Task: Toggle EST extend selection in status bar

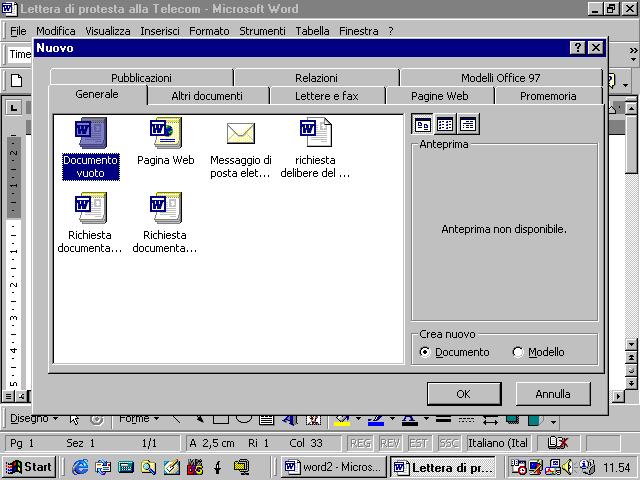Action: pos(418,443)
